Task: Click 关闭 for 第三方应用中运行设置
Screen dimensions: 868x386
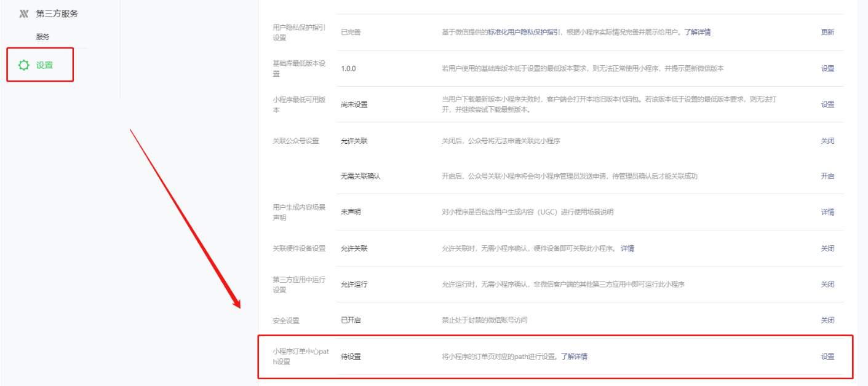Action: (x=827, y=284)
